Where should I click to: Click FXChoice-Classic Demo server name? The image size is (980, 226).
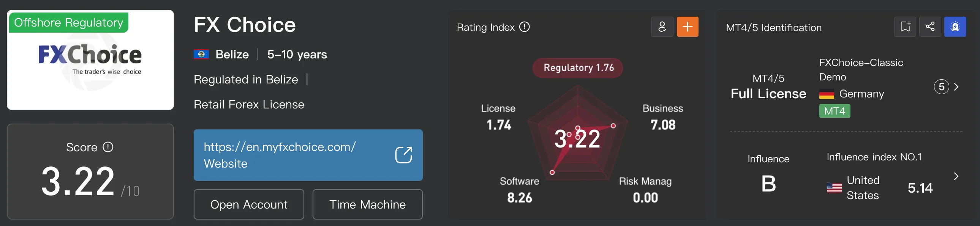pyautogui.click(x=861, y=70)
